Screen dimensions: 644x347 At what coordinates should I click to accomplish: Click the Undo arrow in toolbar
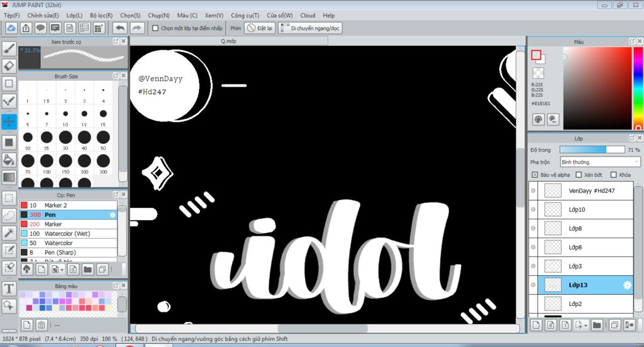[x=120, y=28]
